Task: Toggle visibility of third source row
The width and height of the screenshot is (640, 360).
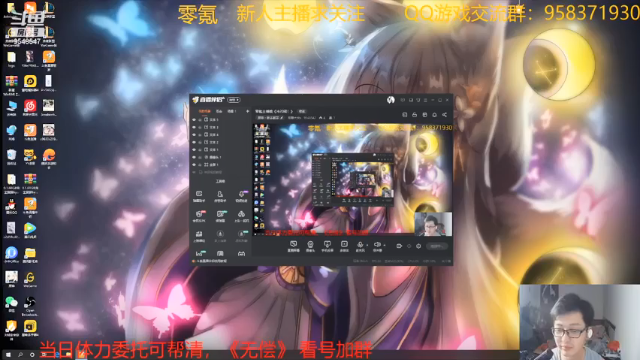Action: pos(194,135)
